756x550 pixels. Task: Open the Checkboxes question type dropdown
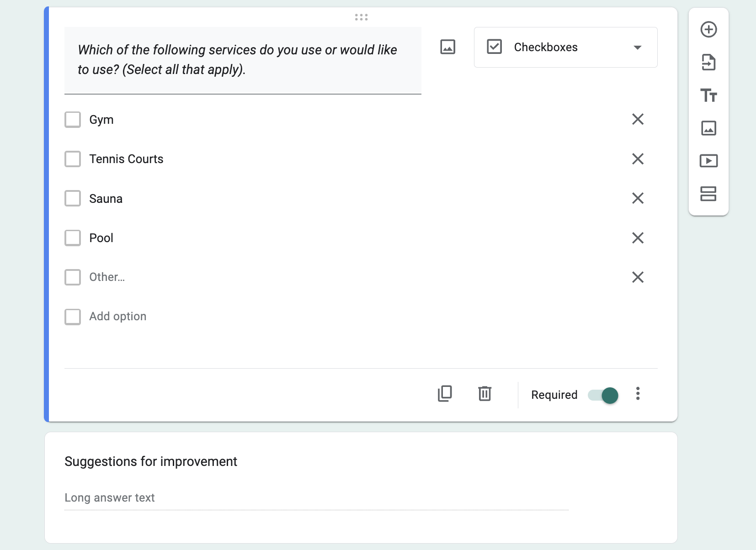point(565,47)
